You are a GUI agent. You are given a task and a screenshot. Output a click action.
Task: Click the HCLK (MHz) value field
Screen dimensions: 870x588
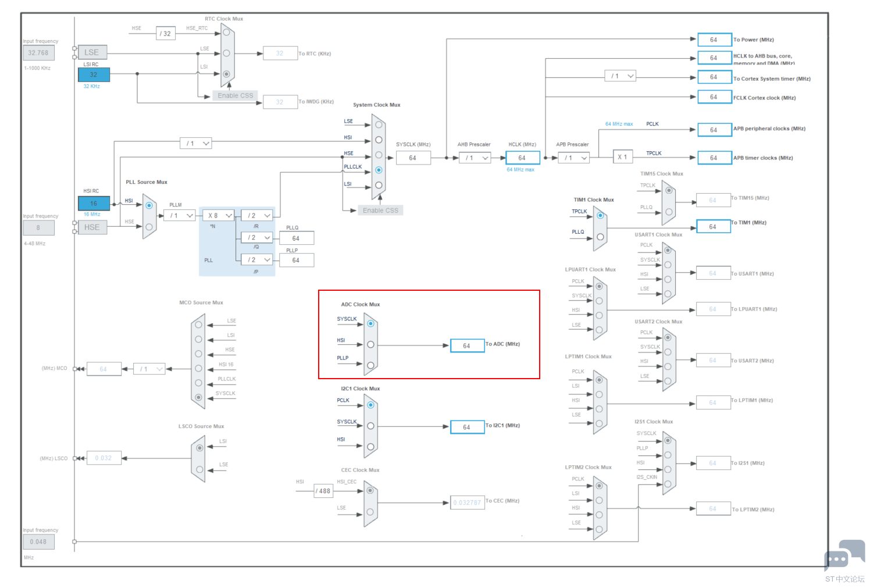[523, 158]
